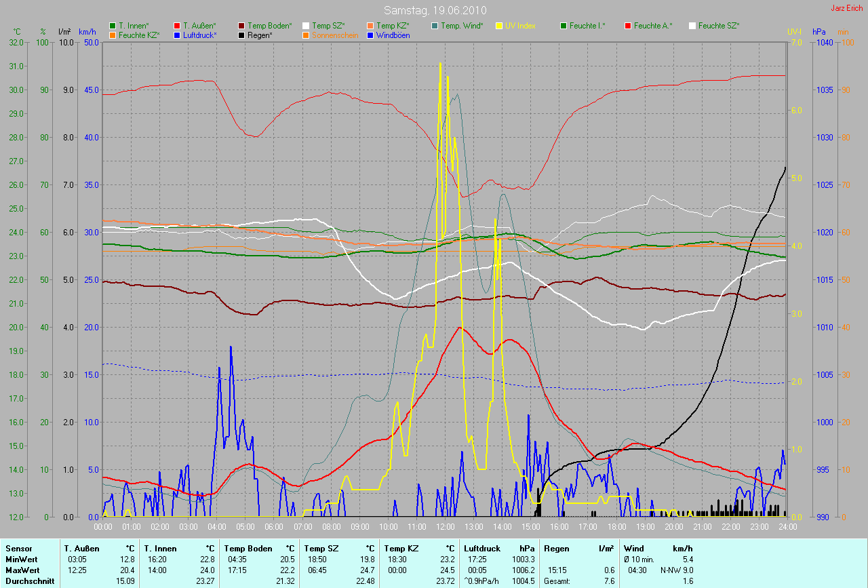
Task: Click the 'T. Innen' table column header
Action: pos(161,549)
